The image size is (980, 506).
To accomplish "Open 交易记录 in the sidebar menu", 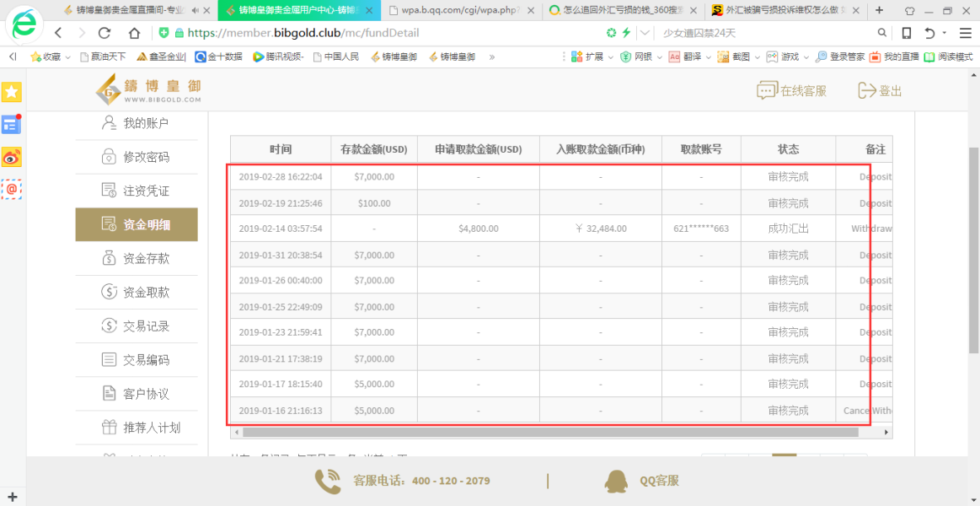I will 137,326.
